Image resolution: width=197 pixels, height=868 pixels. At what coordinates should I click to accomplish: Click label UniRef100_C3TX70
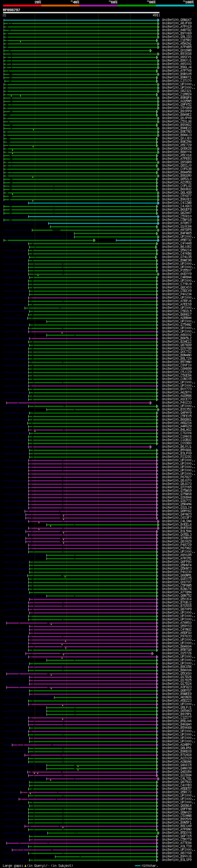(177, 81)
